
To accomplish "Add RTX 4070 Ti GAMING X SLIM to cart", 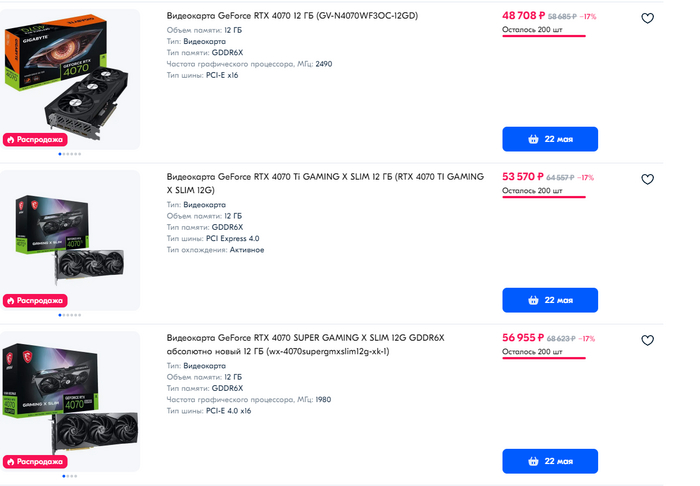I will click(x=549, y=300).
